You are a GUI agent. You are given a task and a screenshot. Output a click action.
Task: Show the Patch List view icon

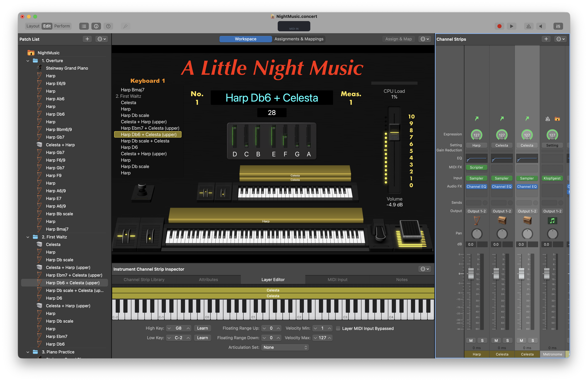point(84,26)
